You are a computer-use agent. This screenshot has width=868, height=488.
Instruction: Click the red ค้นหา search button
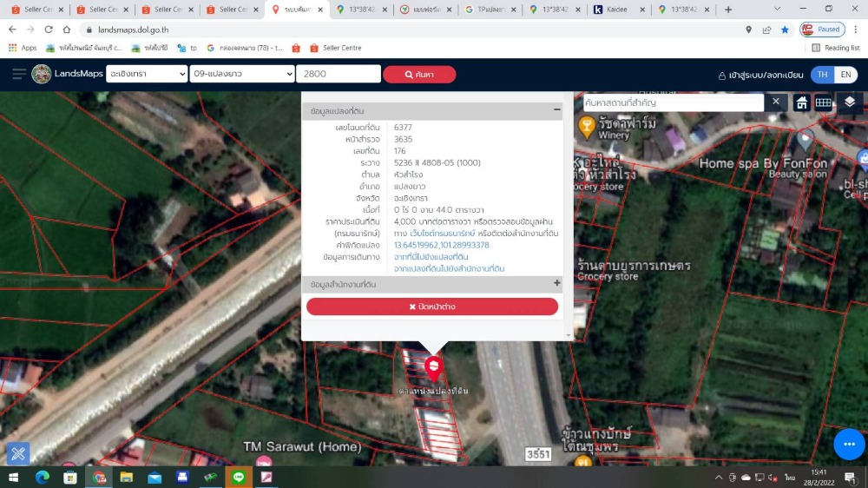(x=419, y=74)
